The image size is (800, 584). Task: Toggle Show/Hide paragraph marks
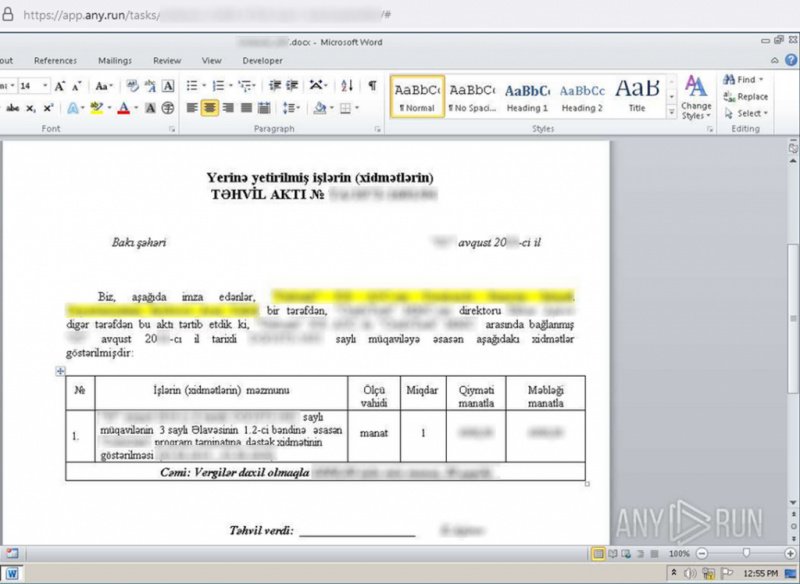pyautogui.click(x=372, y=86)
